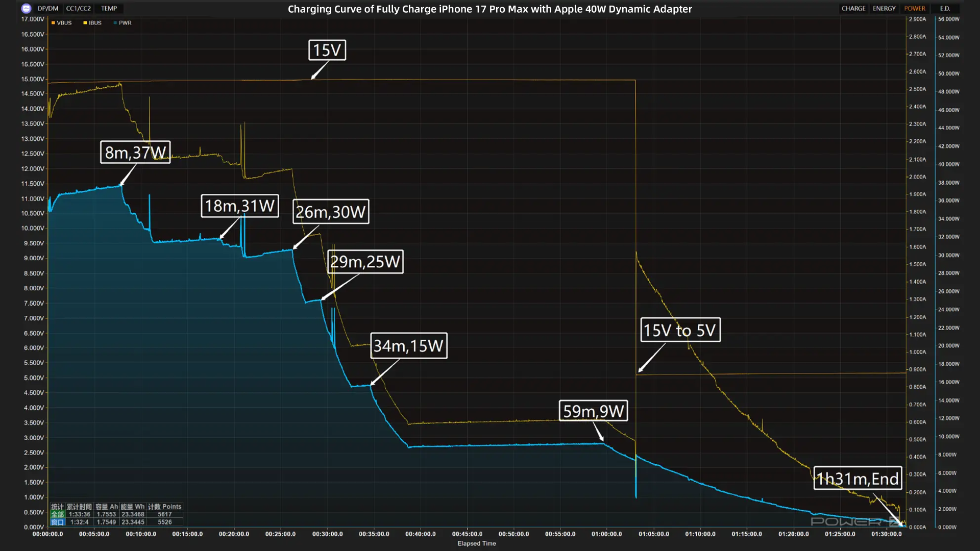Toggle the CC1/CC2 channel button

click(79, 9)
